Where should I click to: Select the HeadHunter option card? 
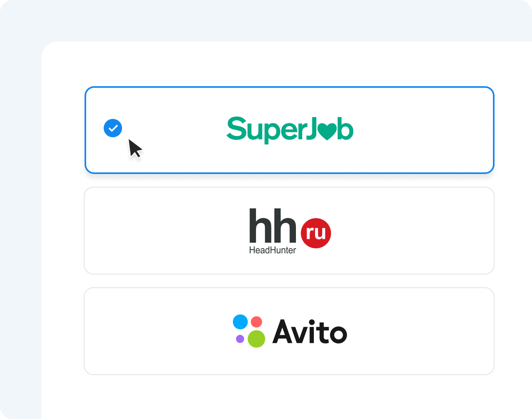289,231
